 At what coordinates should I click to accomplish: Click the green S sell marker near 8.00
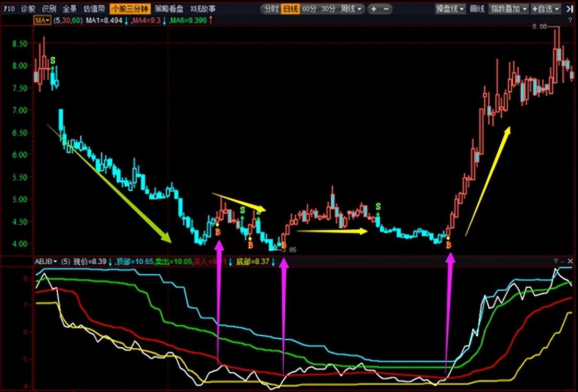(53, 62)
